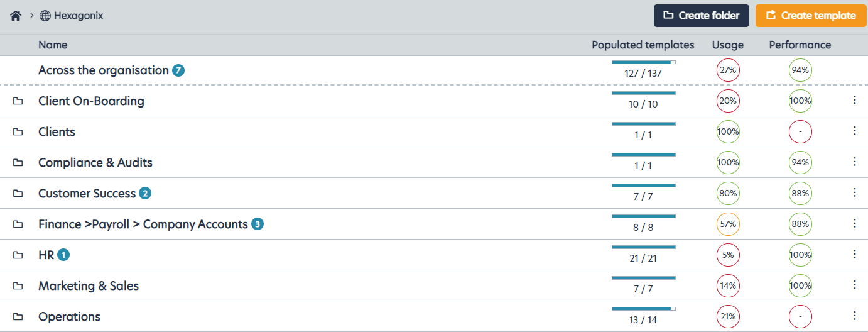Image resolution: width=868 pixels, height=332 pixels.
Task: Open the Marketing & Sales folder
Action: (89, 285)
